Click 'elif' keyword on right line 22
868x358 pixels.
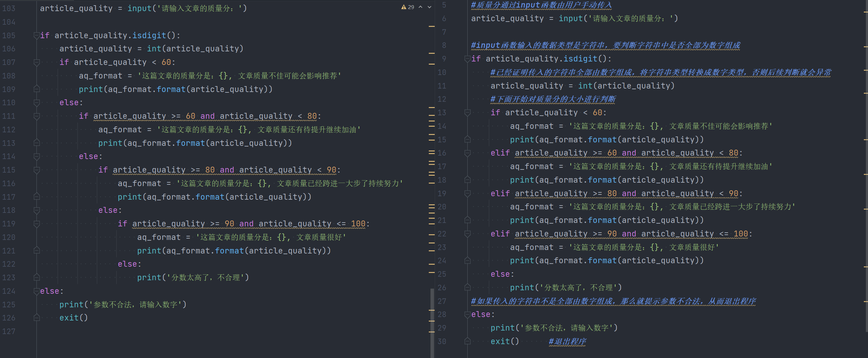(500, 234)
